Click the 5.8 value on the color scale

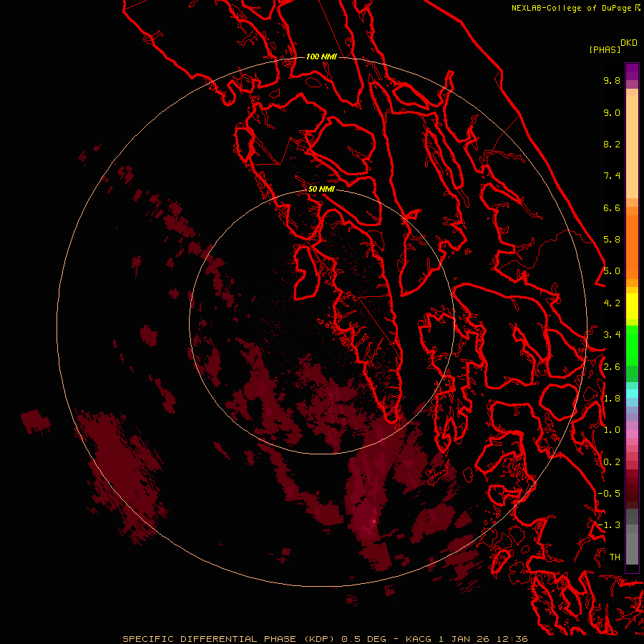coord(612,240)
